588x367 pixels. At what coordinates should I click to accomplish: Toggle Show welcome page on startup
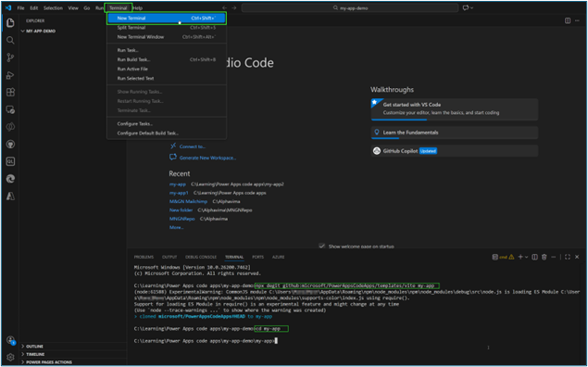[321, 247]
